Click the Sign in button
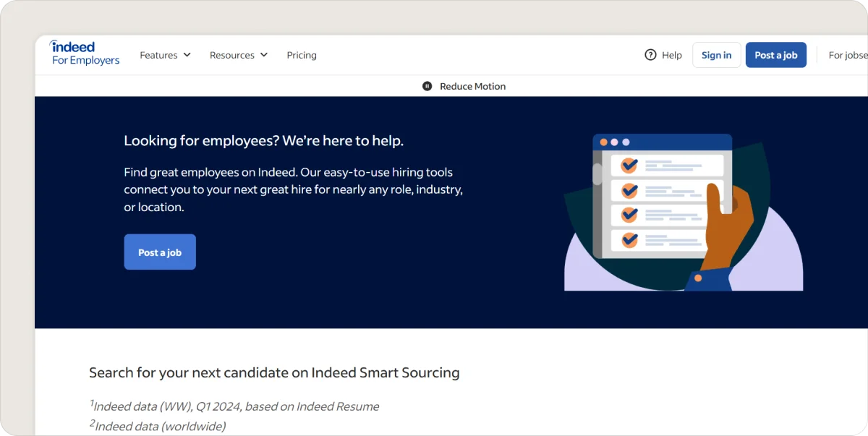The width and height of the screenshot is (868, 436). point(716,54)
